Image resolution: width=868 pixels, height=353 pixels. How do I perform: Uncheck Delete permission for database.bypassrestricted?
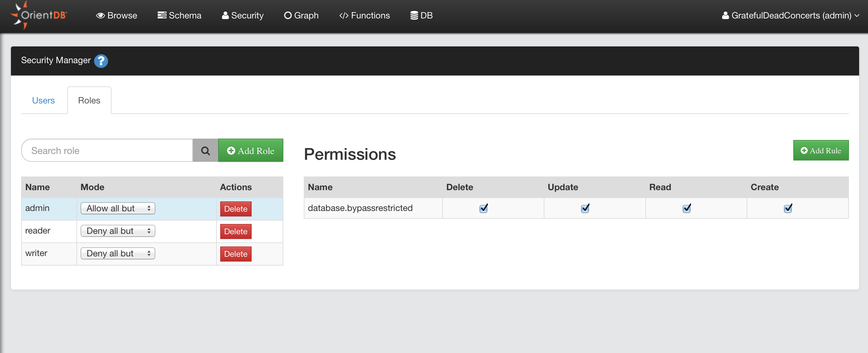[x=483, y=208]
